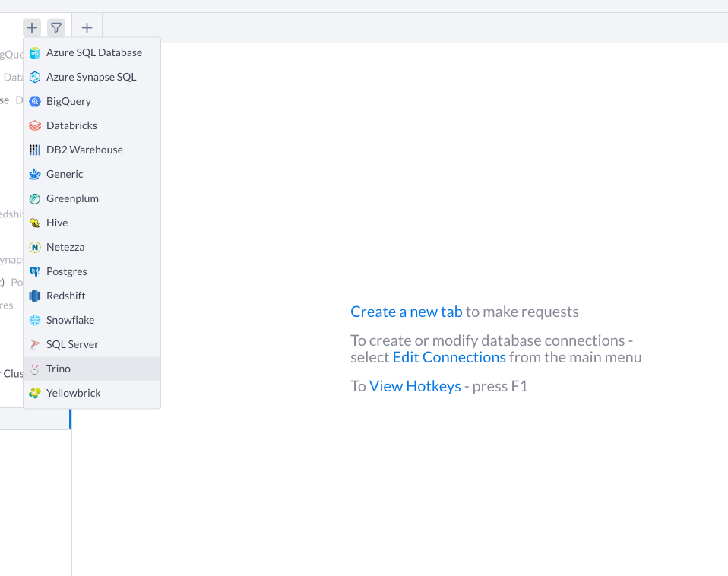The image size is (728, 576).
Task: Pick Databricks from the list
Action: pyautogui.click(x=92, y=126)
